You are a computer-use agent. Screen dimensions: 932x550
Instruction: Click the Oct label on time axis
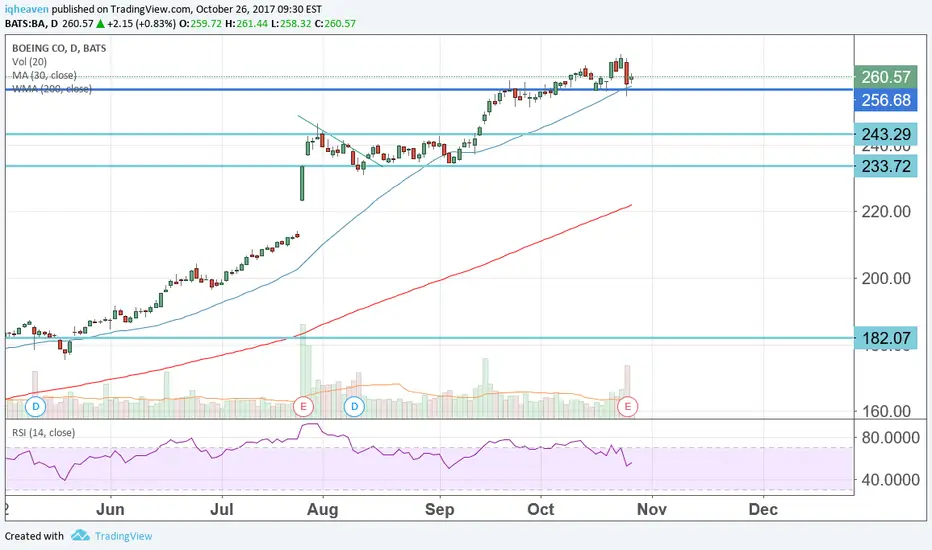[x=541, y=510]
